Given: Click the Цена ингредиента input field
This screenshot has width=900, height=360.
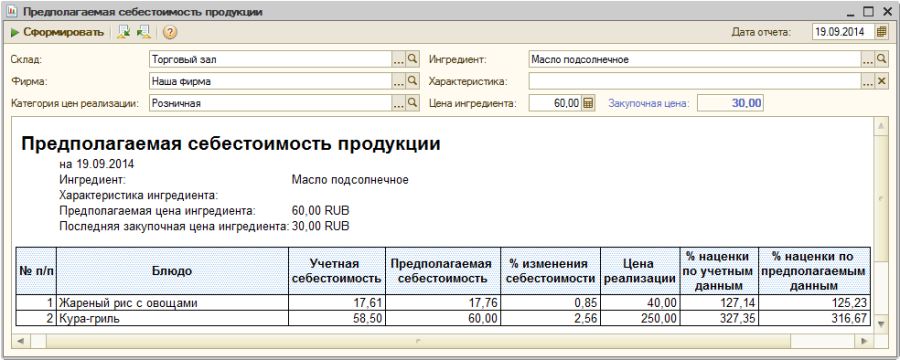Looking at the screenshot, I should (x=555, y=103).
